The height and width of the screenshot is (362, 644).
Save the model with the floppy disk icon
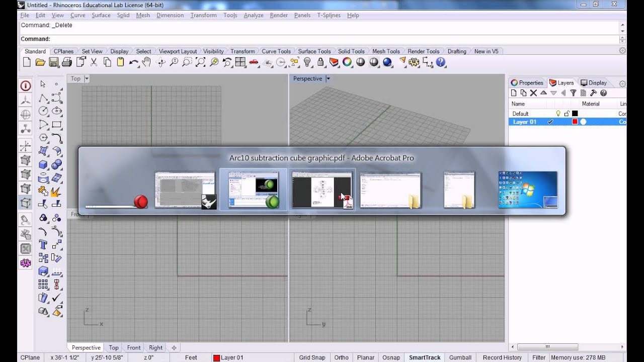pyautogui.click(x=53, y=62)
